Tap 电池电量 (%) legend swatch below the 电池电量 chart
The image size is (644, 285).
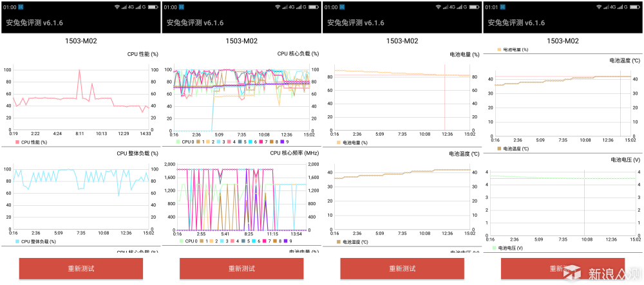click(x=339, y=142)
